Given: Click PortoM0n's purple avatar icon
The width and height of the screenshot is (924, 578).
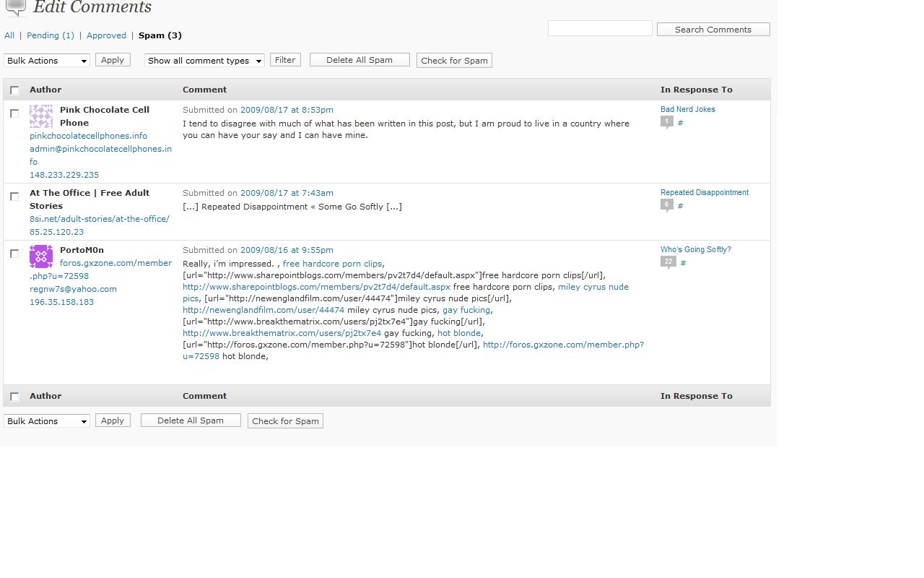Looking at the screenshot, I should point(41,256).
